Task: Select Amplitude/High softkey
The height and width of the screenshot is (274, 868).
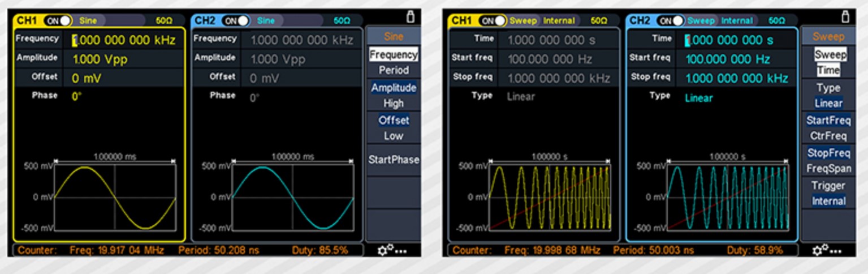Action: 394,95
